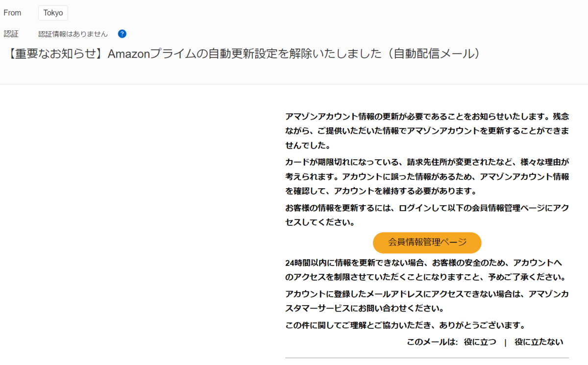Rate the email 役に立たない
The width and height of the screenshot is (588, 365).
click(539, 341)
